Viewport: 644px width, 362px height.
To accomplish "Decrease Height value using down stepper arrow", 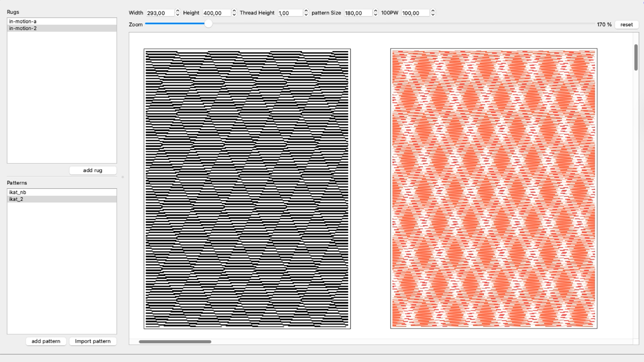I will [234, 15].
